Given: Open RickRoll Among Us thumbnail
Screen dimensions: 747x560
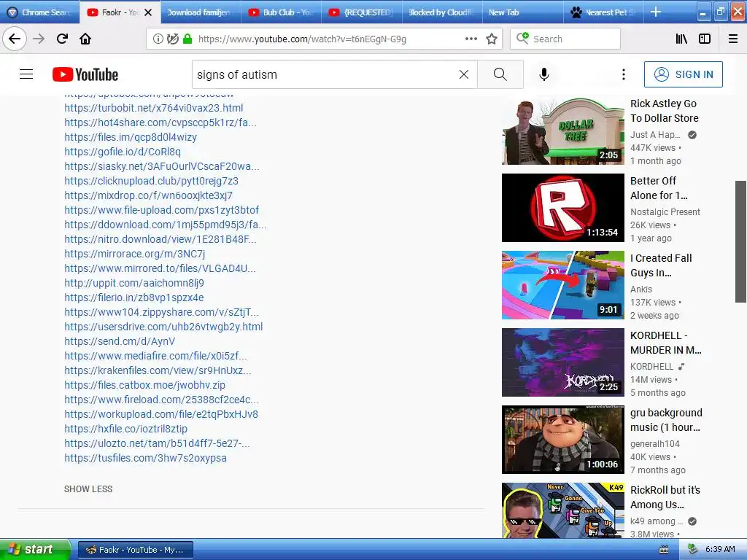Looking at the screenshot, I should [x=562, y=510].
